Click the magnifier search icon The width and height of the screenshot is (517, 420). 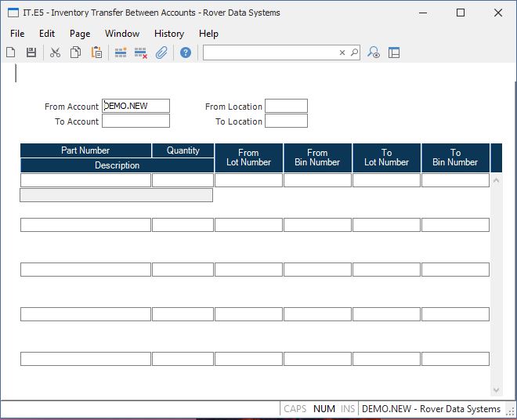click(354, 52)
